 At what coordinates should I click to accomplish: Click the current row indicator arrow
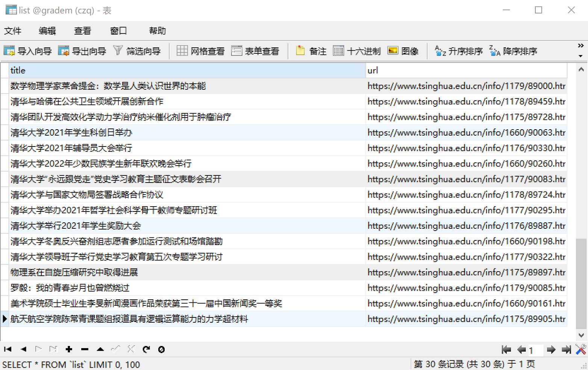(5, 319)
